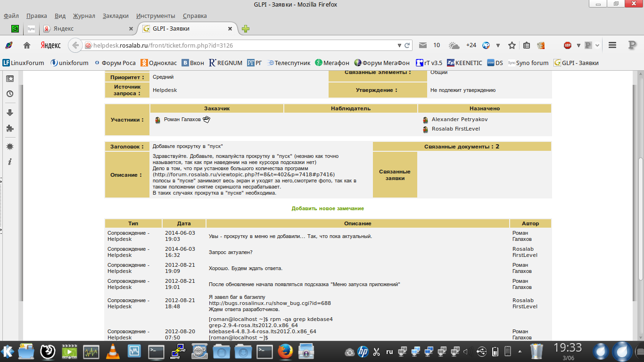This screenshot has width=644, height=362.
Task: Click the group icon beside Rosalab FirstLevel
Action: tap(425, 129)
